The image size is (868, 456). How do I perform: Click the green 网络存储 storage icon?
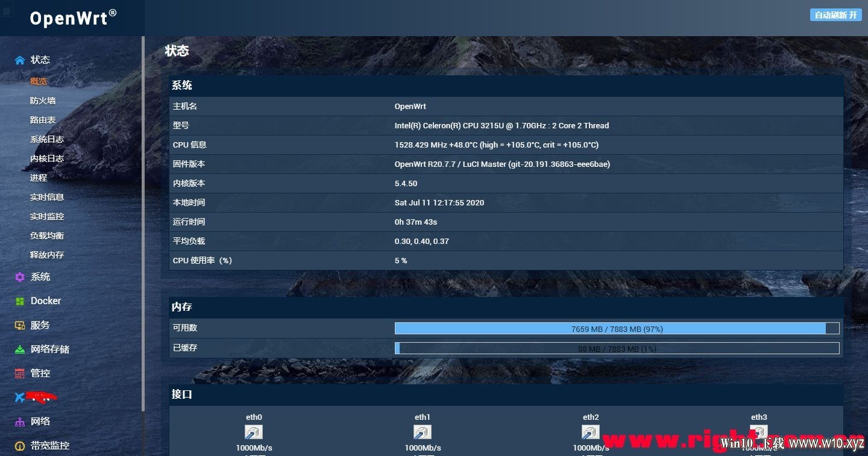tap(20, 349)
